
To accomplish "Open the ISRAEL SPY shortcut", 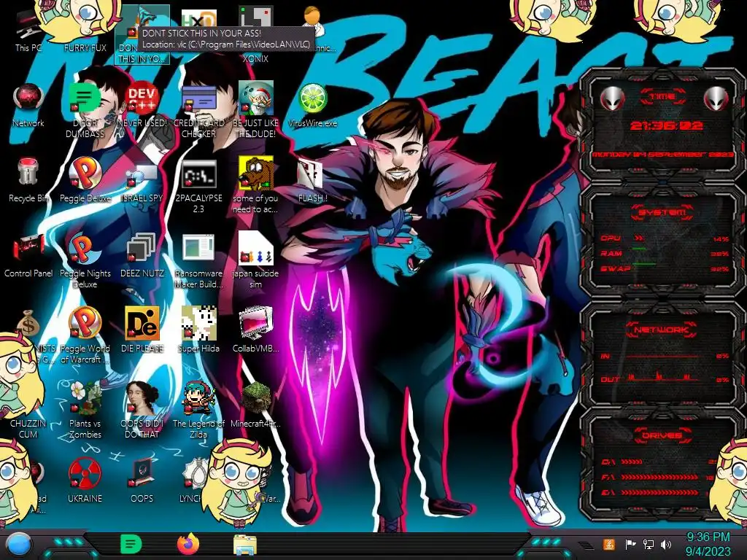I will click(x=142, y=180).
